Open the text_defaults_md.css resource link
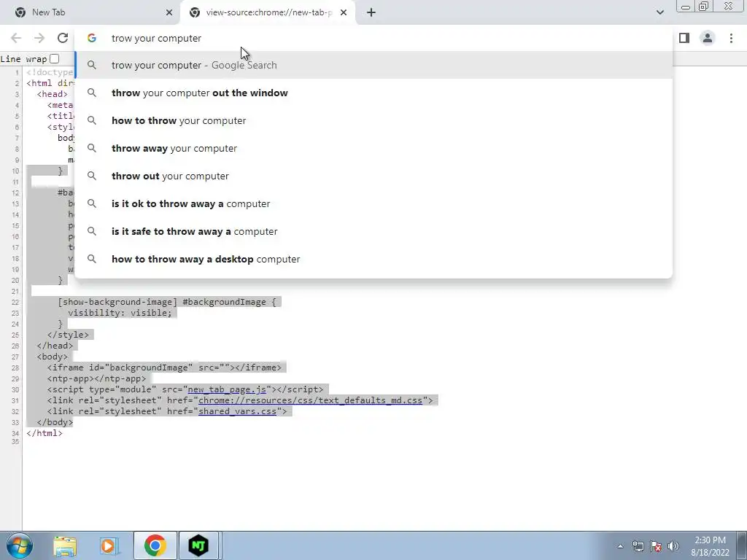This screenshot has width=747, height=560. click(x=310, y=400)
